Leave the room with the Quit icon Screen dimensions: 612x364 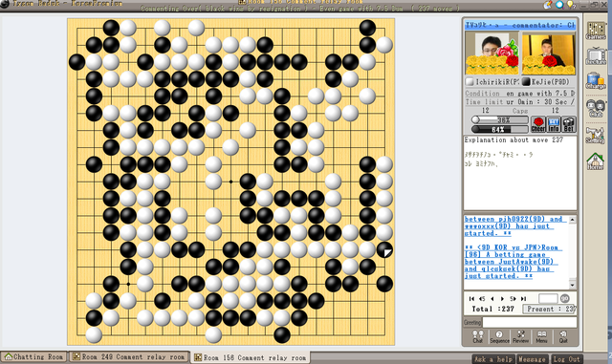click(x=563, y=336)
